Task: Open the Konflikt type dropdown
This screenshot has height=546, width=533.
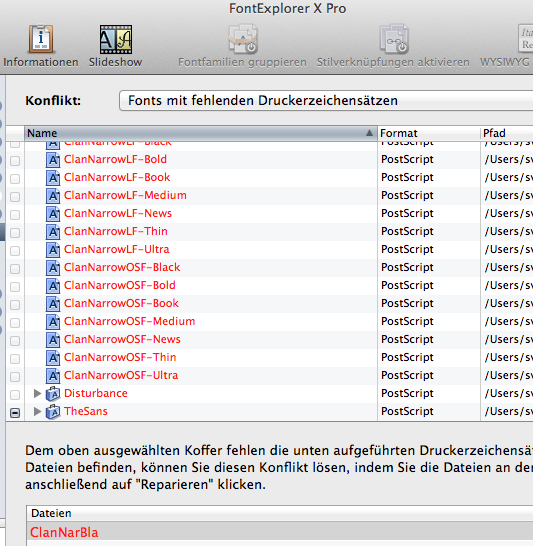Action: click(x=326, y=101)
